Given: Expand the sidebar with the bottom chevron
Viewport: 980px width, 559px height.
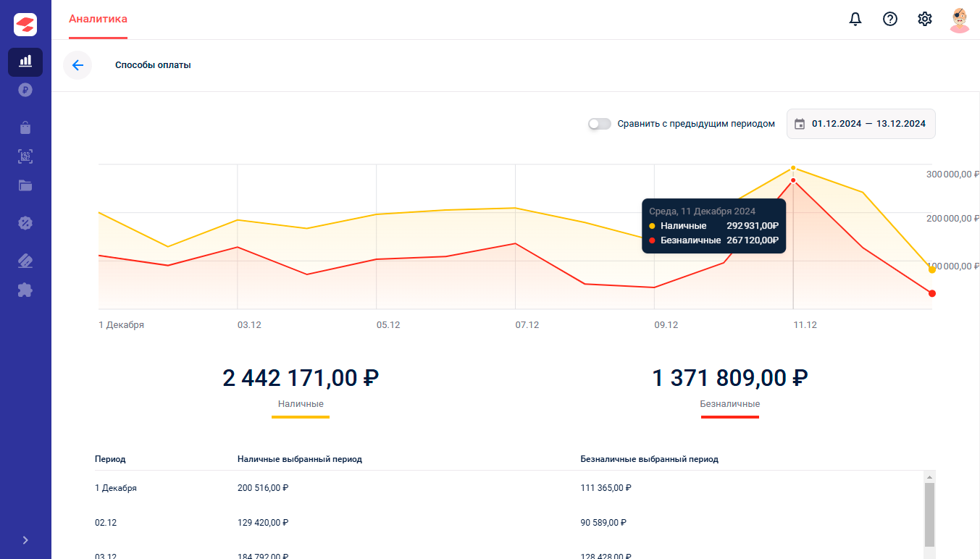Looking at the screenshot, I should [x=25, y=540].
